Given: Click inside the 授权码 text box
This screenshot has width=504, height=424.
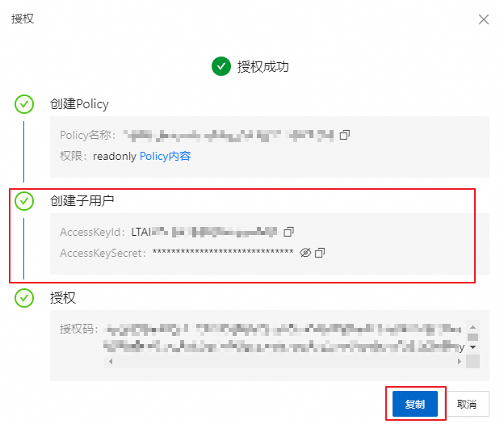Looking at the screenshot, I should (x=284, y=339).
